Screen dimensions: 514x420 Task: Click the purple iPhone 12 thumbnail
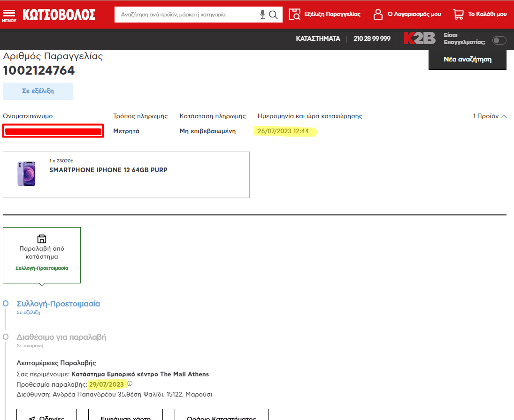coord(26,174)
